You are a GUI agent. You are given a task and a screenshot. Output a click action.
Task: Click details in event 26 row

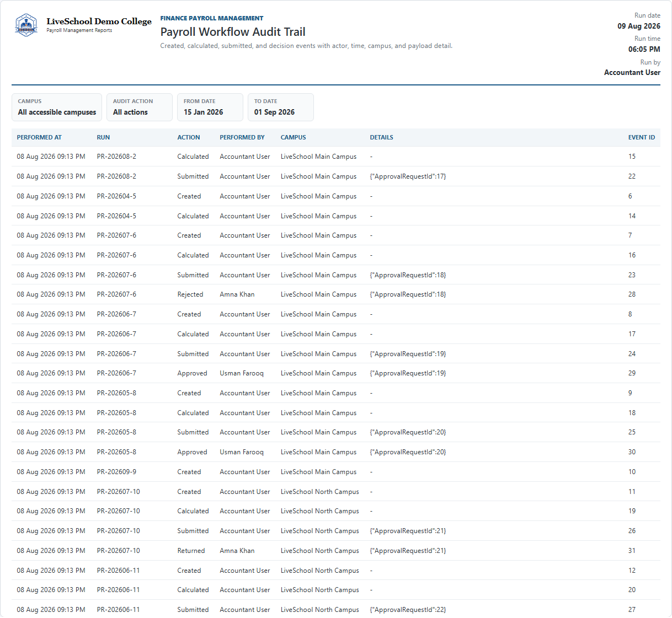pos(408,531)
